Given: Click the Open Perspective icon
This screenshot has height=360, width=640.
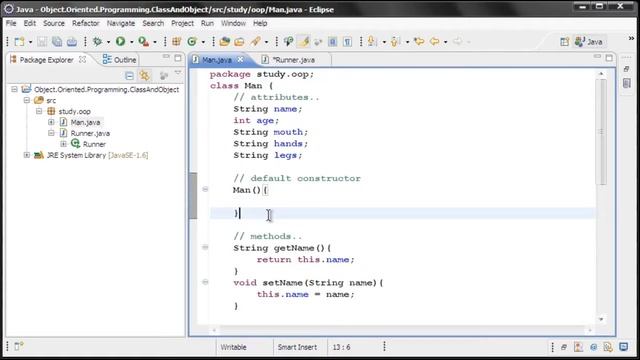Looking at the screenshot, I should click(x=564, y=42).
